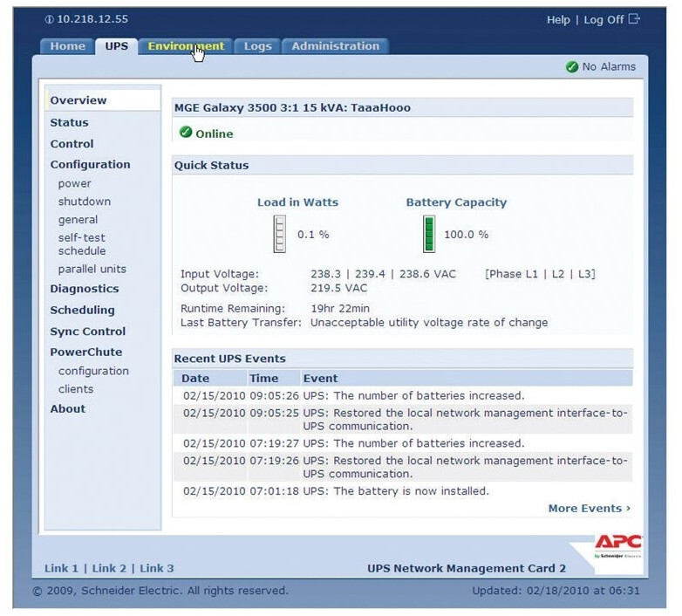Open the Administration tab
The image size is (682, 616).
(x=335, y=46)
